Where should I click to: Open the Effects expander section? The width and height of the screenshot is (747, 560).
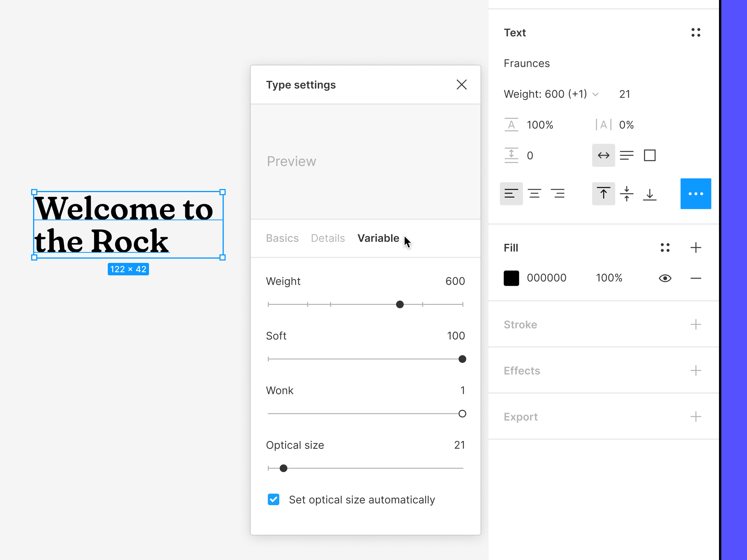pos(695,371)
